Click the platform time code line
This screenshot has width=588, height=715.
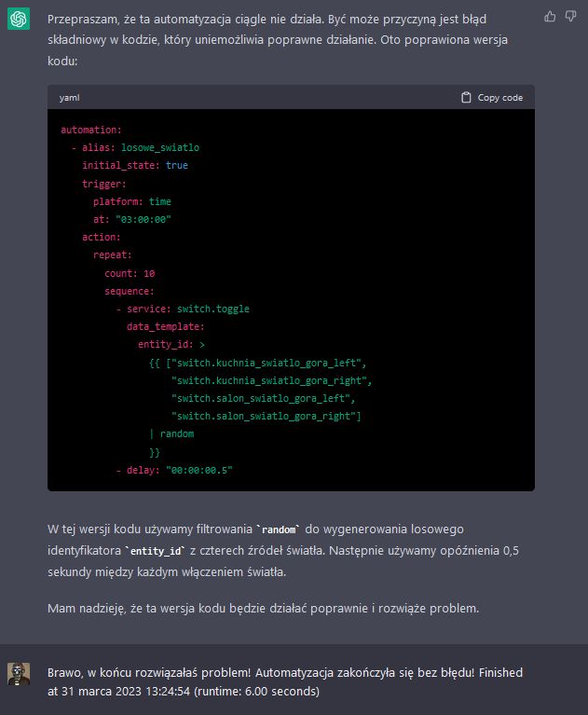pos(131,201)
